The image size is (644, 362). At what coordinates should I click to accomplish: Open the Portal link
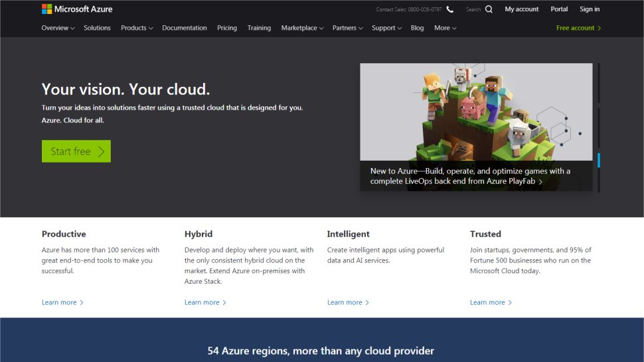coord(559,9)
